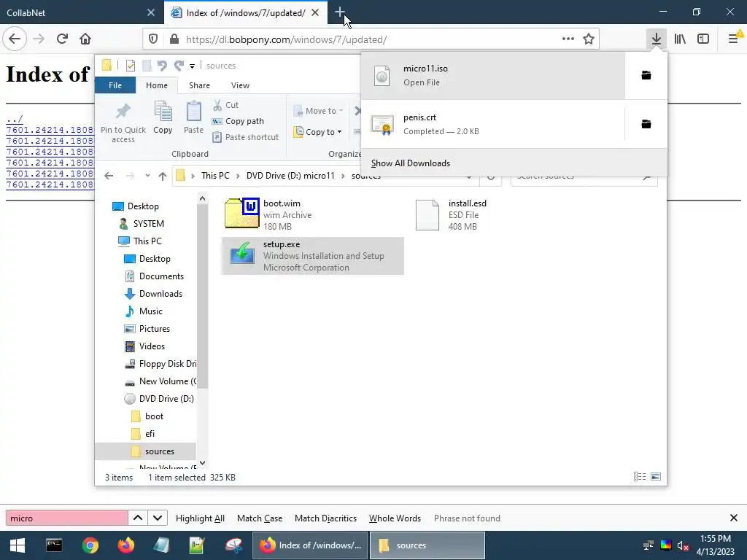Image resolution: width=747 pixels, height=560 pixels.
Task: Click Pin to Quick access
Action: coord(123,122)
